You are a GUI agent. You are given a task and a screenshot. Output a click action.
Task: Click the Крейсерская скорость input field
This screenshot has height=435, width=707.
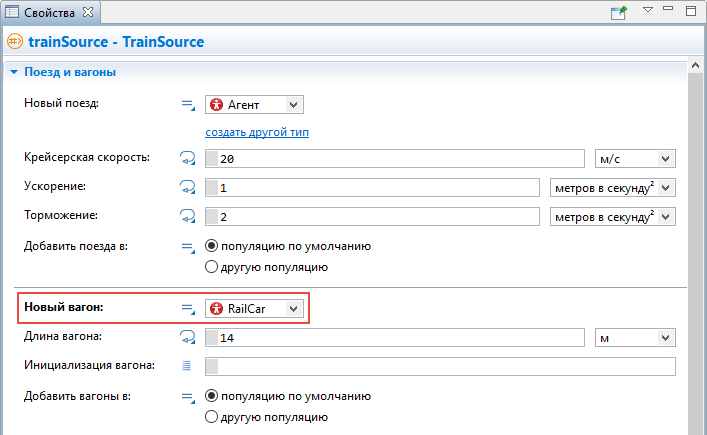[x=395, y=159]
